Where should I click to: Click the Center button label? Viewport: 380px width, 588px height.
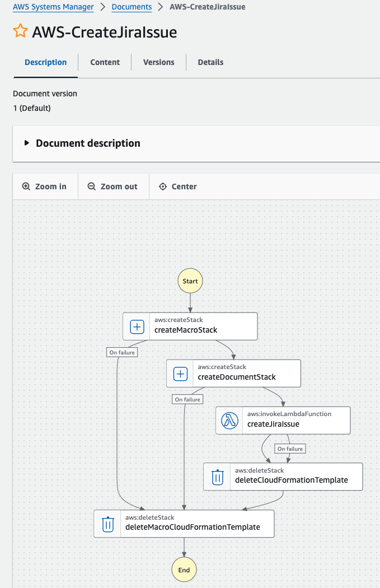184,186
